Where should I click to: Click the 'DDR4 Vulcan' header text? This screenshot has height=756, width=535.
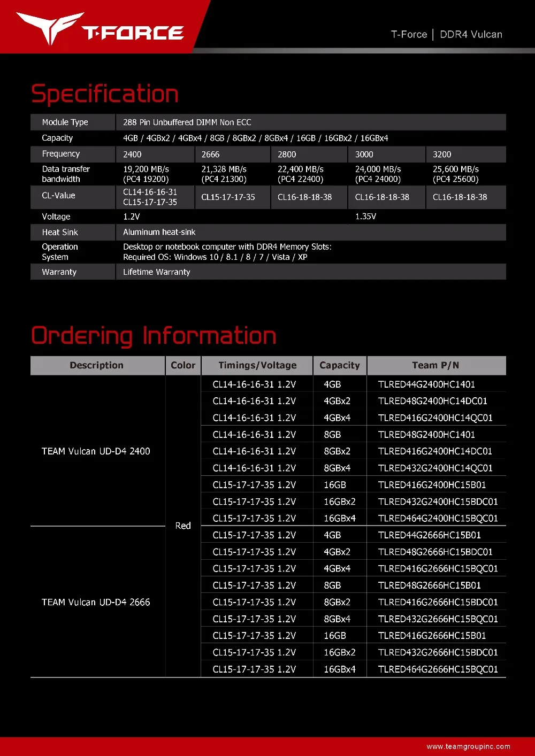coord(471,34)
